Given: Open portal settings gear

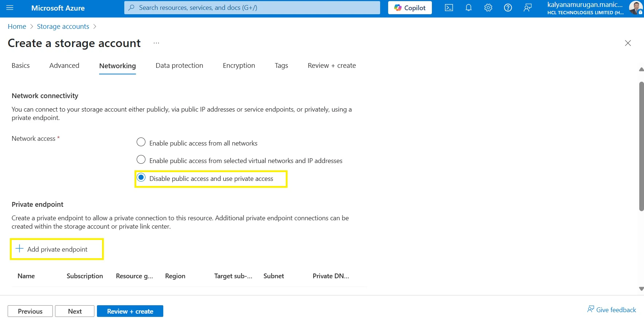Looking at the screenshot, I should click(488, 8).
